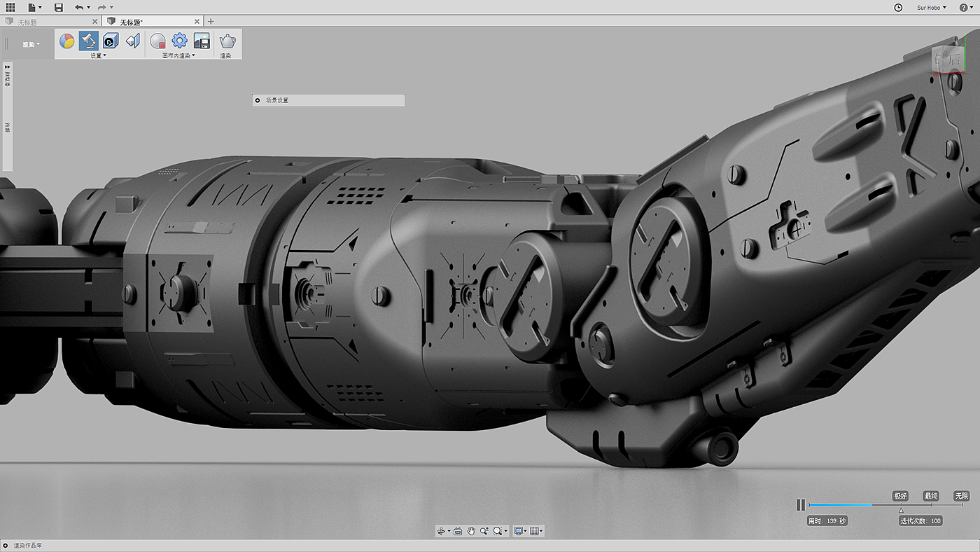Open the Help question mark menu
This screenshot has height=552, width=980.
pos(965,7)
